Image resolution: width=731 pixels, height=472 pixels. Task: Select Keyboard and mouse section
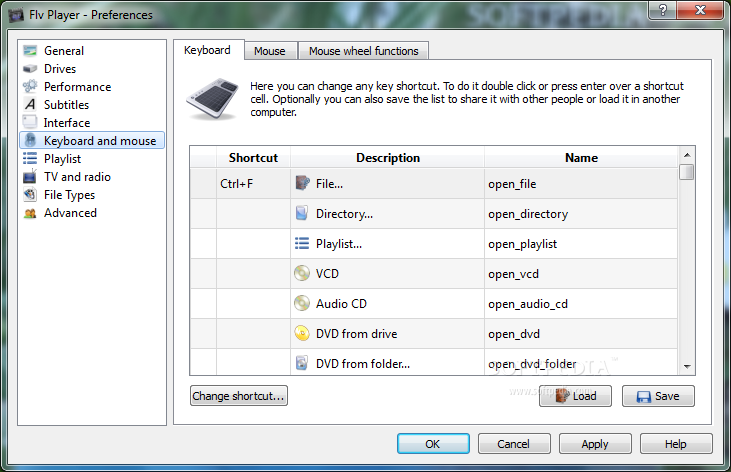pos(92,140)
